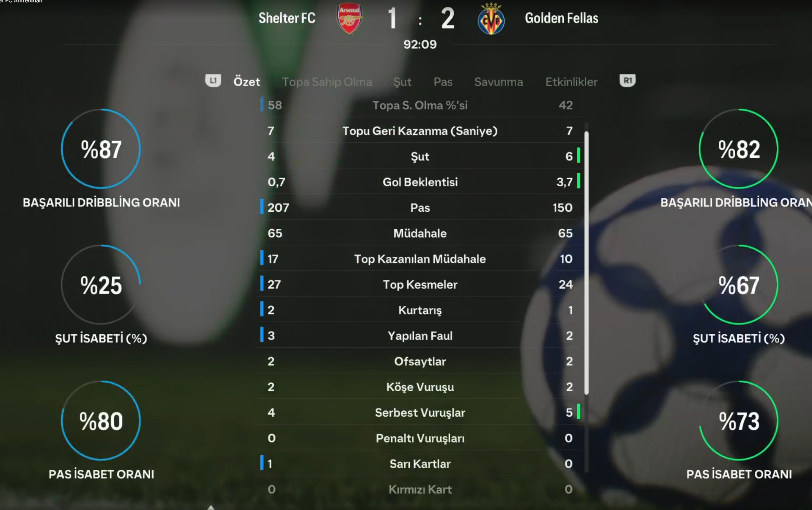Select the left %87 dribbling success circle
812x510 pixels.
[101, 149]
